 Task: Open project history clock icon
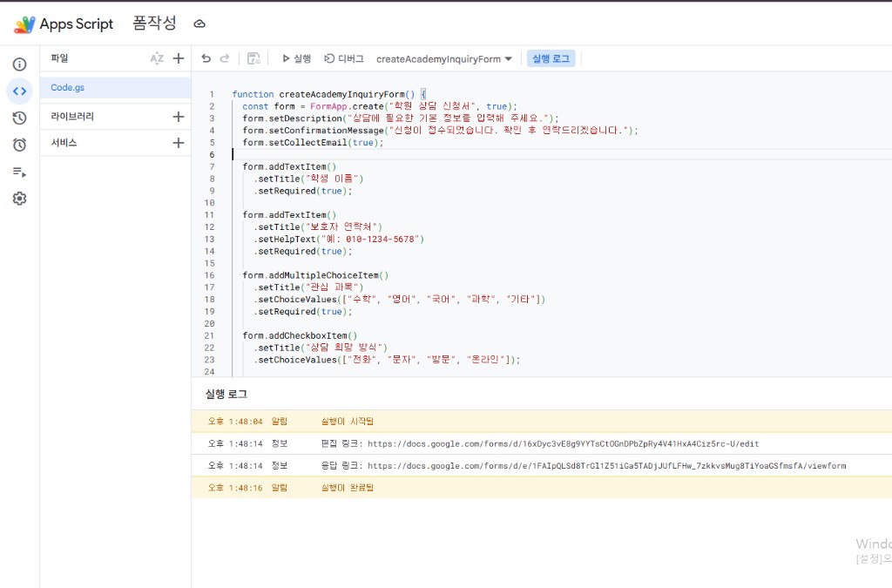click(x=19, y=118)
